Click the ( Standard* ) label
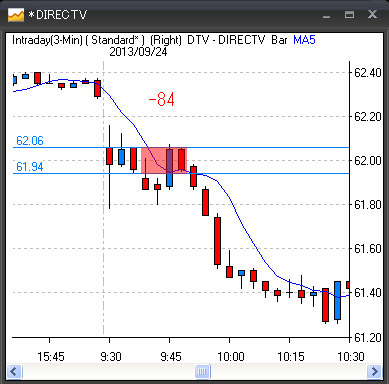This screenshot has height=384, width=389. (115, 40)
